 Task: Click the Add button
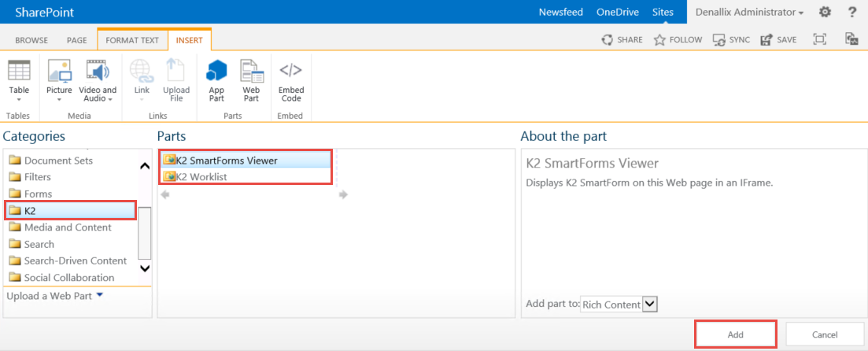tap(736, 334)
